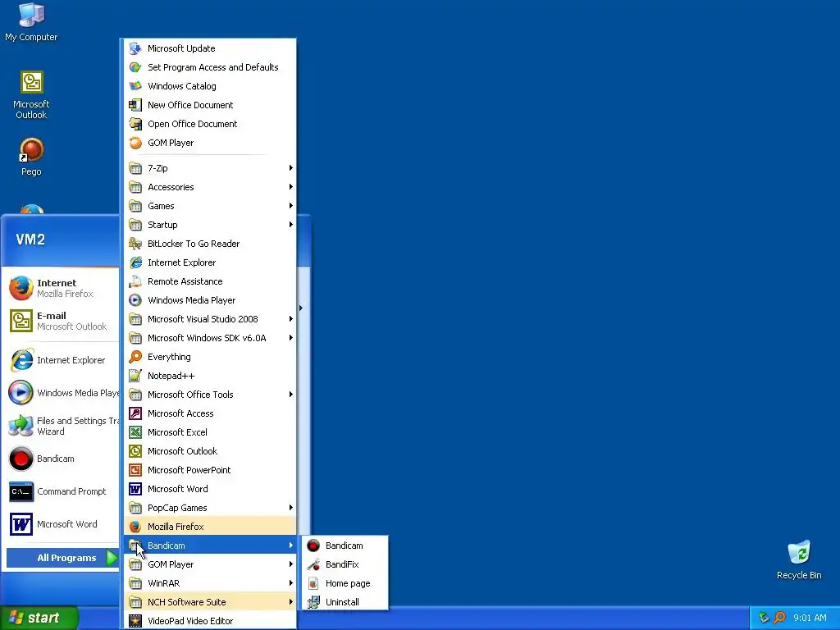The height and width of the screenshot is (630, 840).
Task: Open the NCH Software Suite folder
Action: click(210, 602)
